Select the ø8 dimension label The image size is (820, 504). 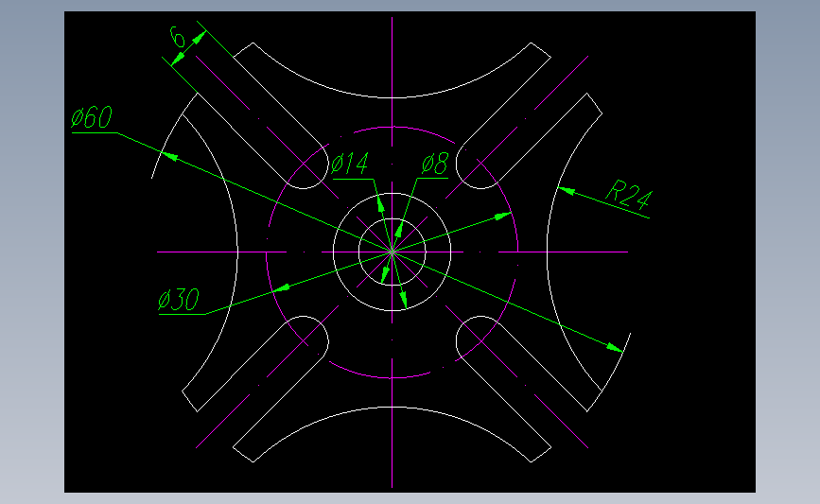pos(435,165)
